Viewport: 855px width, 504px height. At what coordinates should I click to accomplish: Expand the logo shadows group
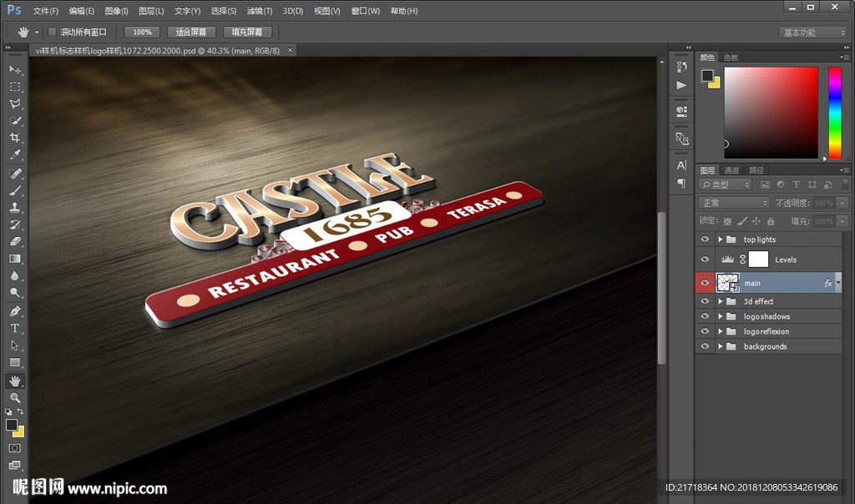(721, 316)
